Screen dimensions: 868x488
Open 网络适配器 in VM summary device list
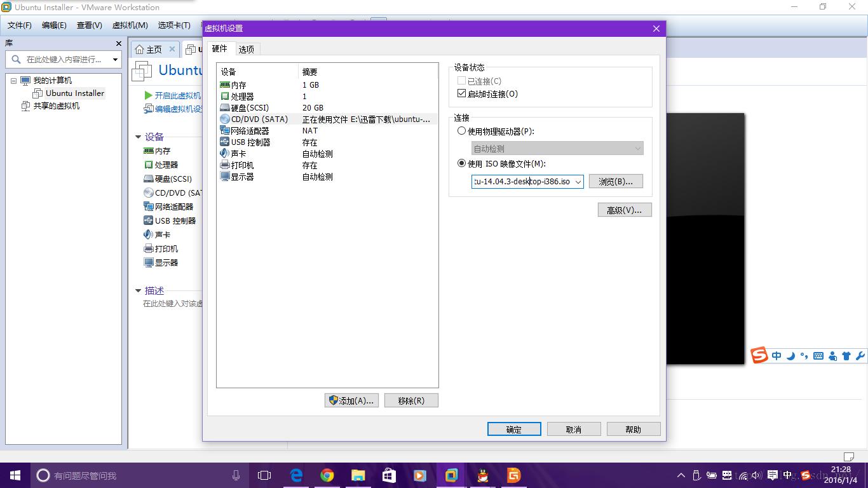pyautogui.click(x=168, y=207)
